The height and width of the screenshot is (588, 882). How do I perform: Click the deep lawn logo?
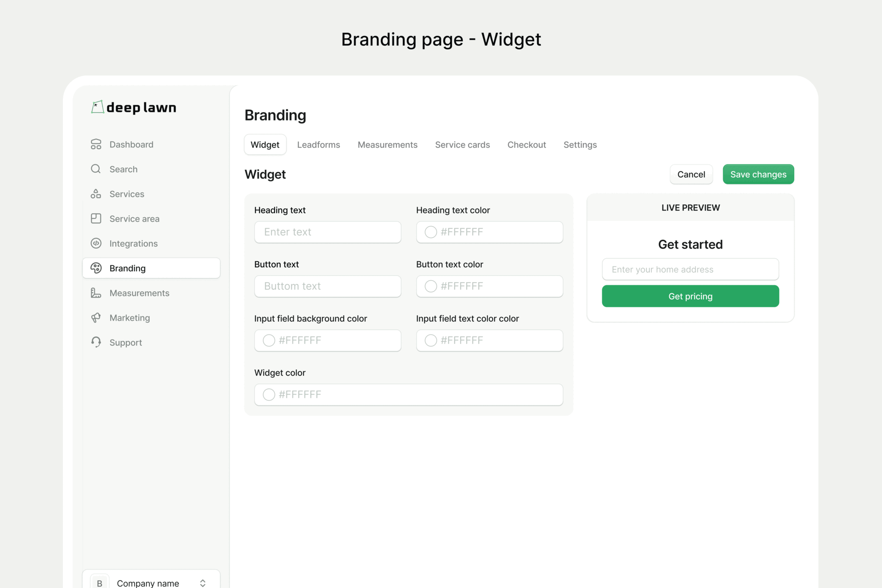point(134,107)
